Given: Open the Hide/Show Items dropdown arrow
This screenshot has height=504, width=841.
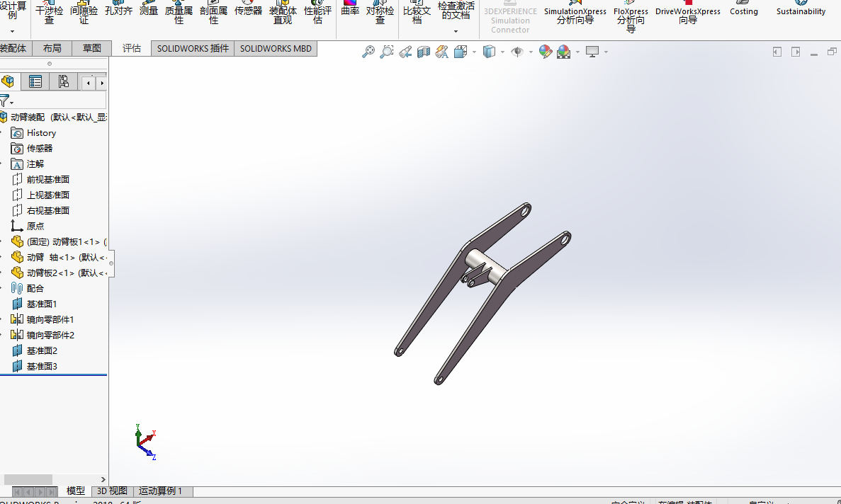Looking at the screenshot, I should (531, 52).
